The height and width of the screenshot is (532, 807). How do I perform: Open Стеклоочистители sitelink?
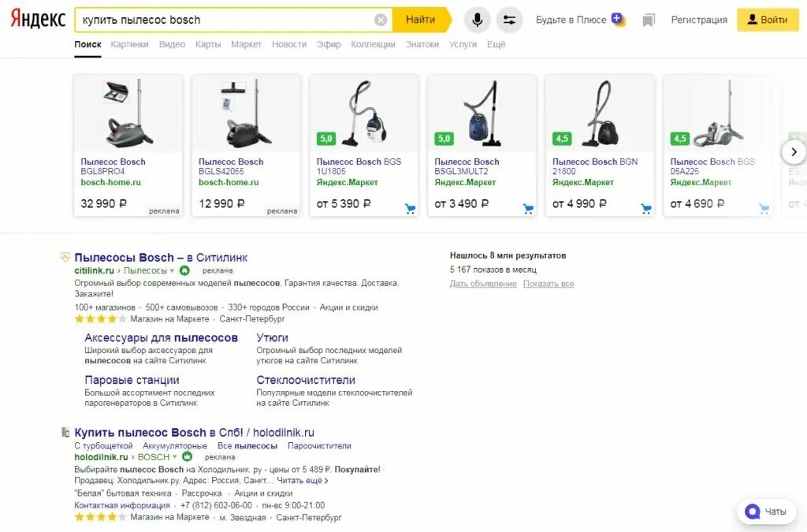[306, 380]
